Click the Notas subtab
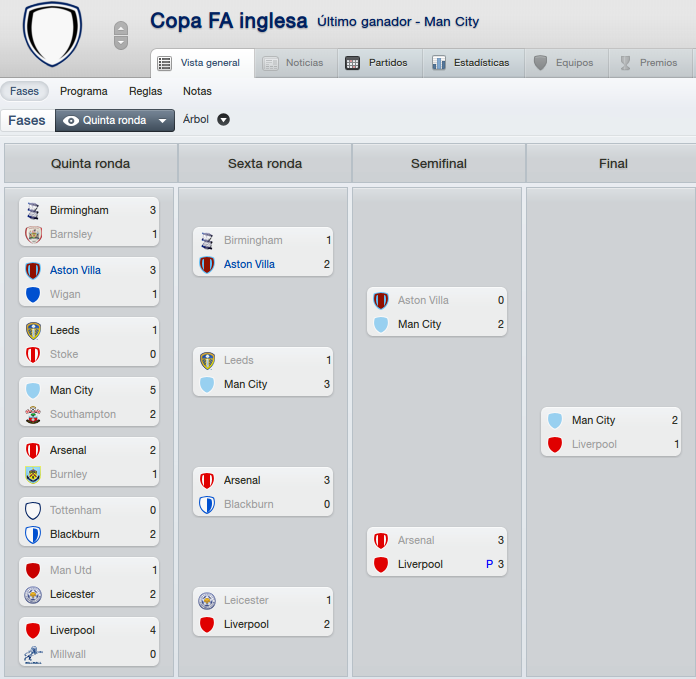The height and width of the screenshot is (679, 696). (197, 91)
